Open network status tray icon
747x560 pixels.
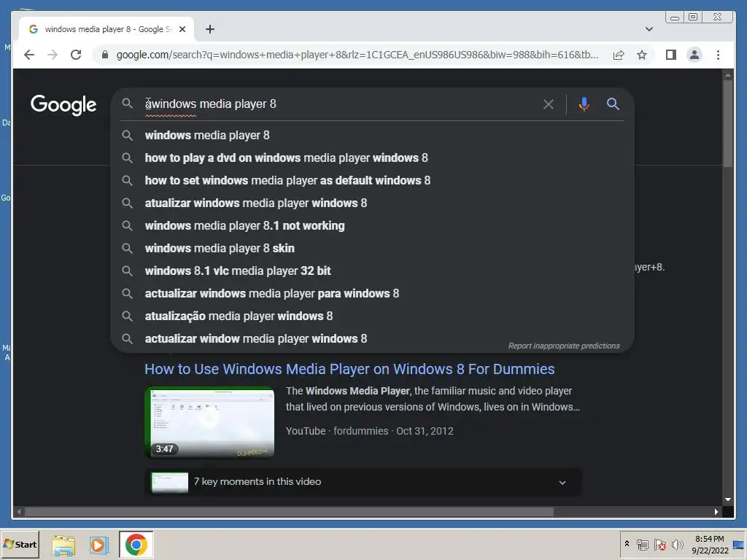coord(642,545)
